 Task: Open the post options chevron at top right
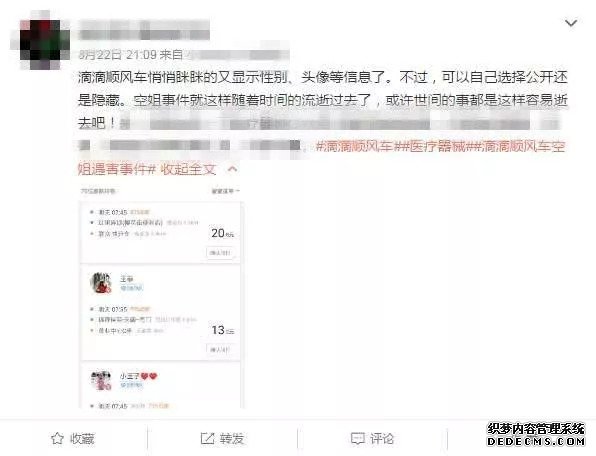point(571,24)
